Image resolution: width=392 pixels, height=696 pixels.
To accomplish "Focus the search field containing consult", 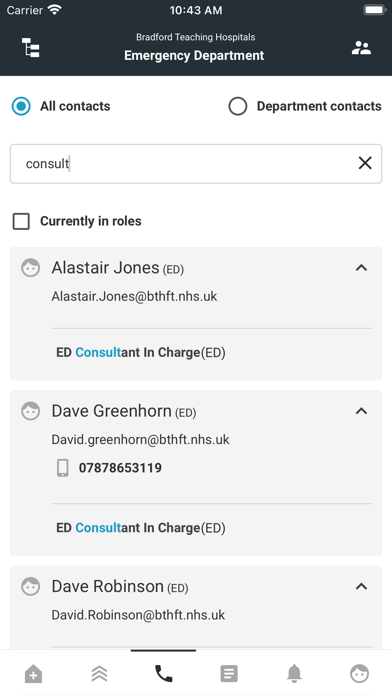I will pyautogui.click(x=196, y=163).
